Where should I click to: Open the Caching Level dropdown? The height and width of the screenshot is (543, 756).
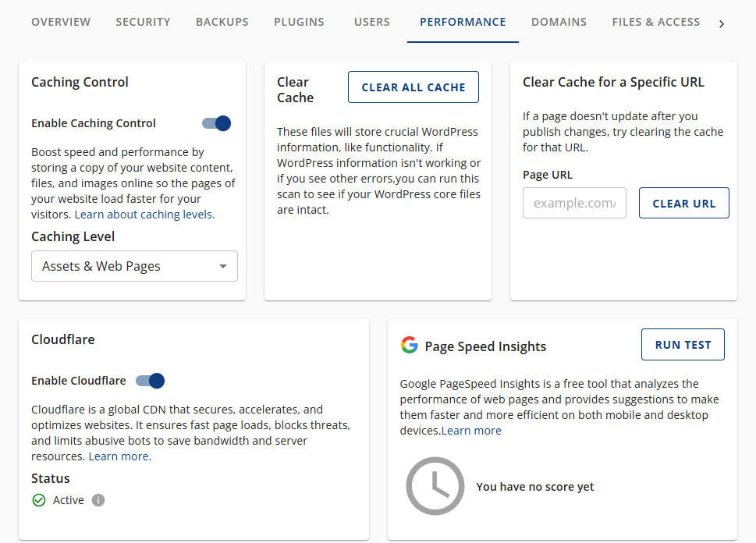[x=134, y=266]
